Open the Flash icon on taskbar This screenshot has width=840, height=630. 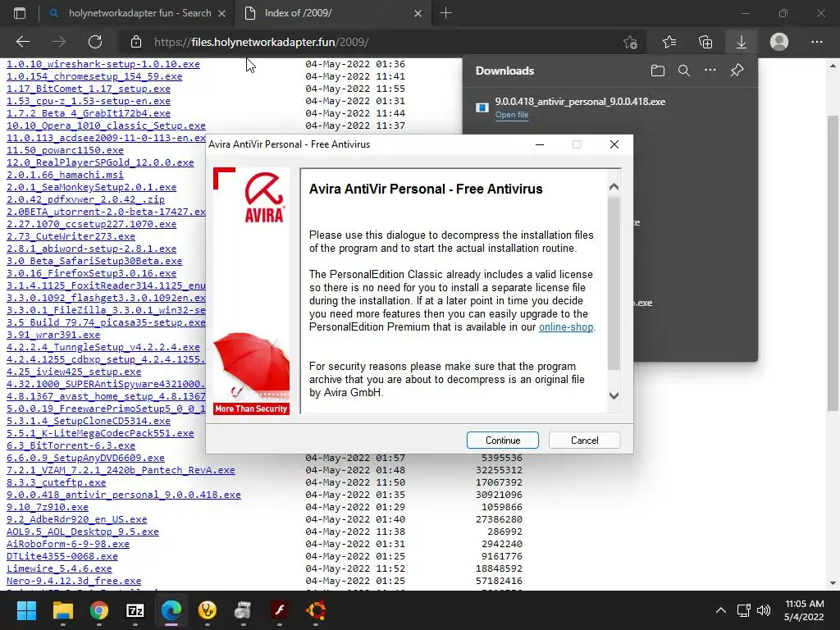pos(280,610)
